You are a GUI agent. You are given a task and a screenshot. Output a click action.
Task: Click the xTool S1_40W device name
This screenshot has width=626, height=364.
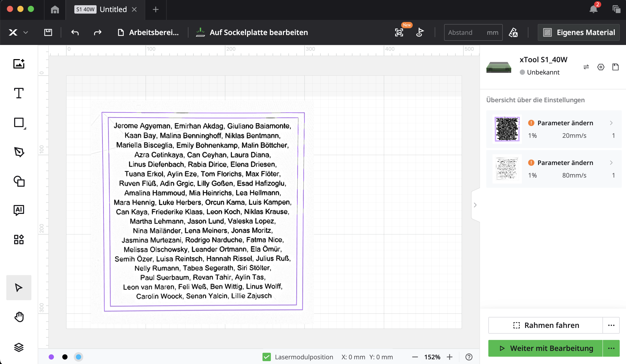pos(543,60)
